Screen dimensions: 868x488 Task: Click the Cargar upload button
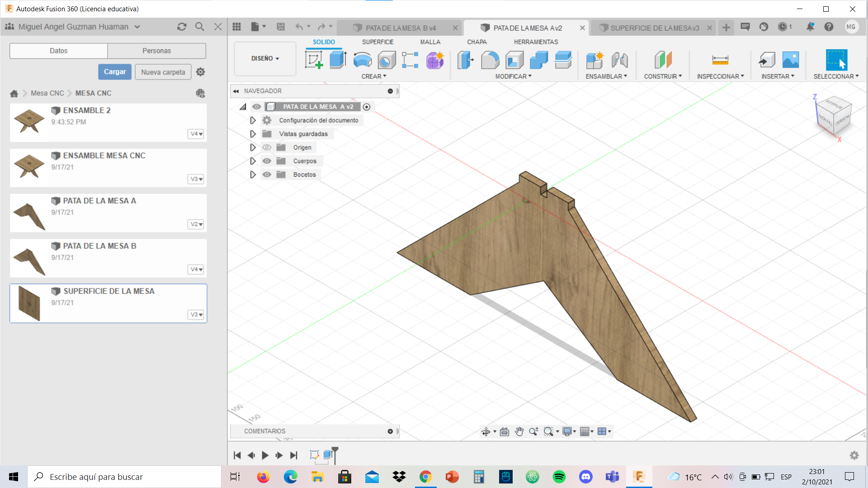115,72
